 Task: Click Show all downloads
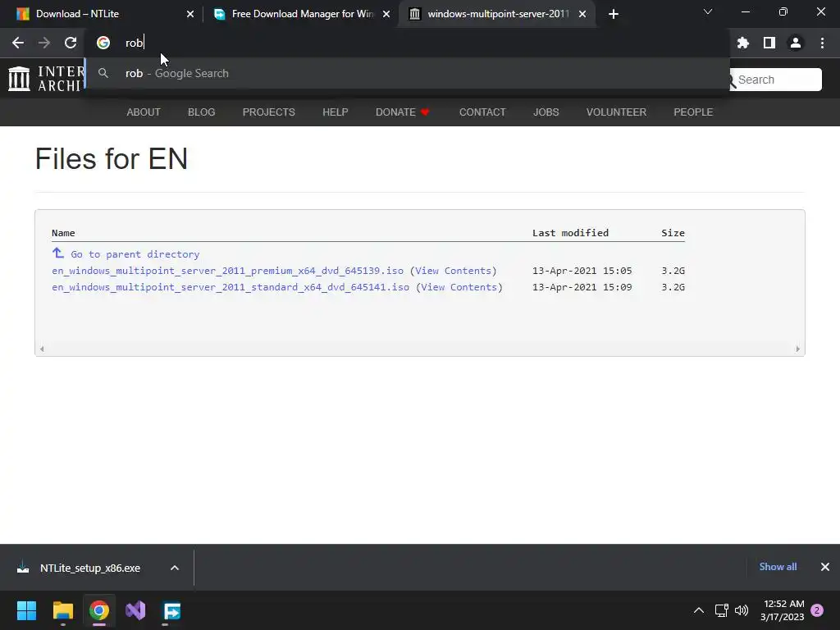[x=778, y=567]
